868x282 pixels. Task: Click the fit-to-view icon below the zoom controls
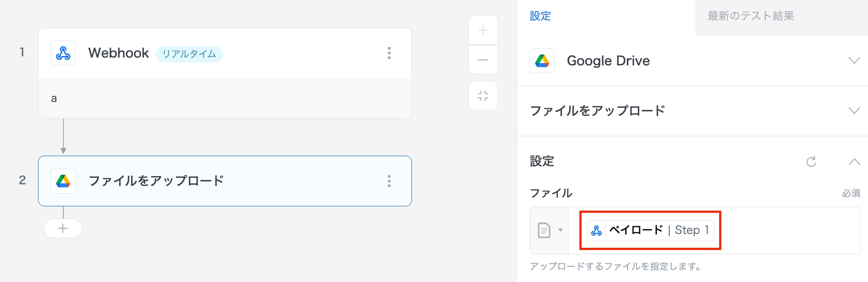point(482,96)
